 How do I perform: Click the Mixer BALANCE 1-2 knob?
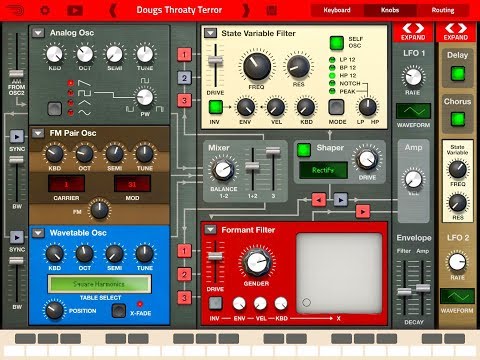point(223,169)
